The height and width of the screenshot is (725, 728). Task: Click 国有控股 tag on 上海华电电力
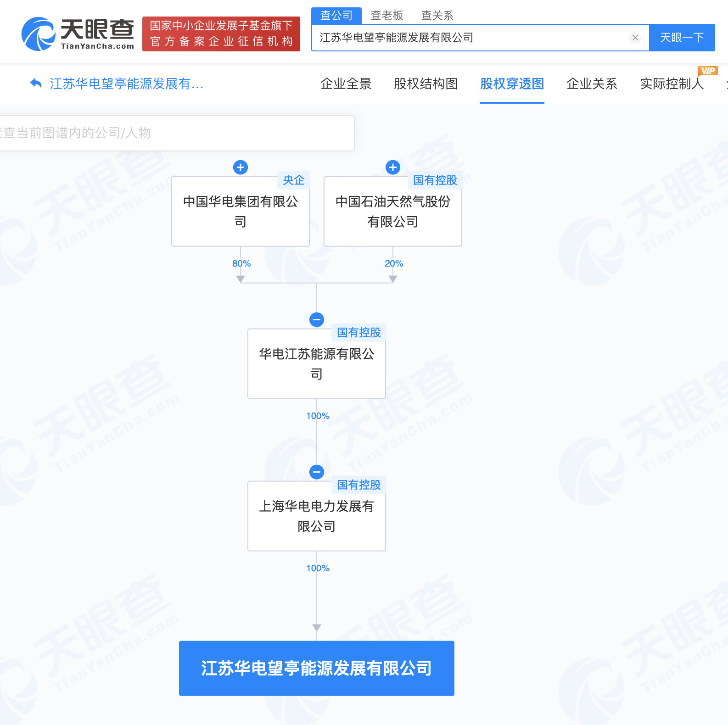(359, 485)
